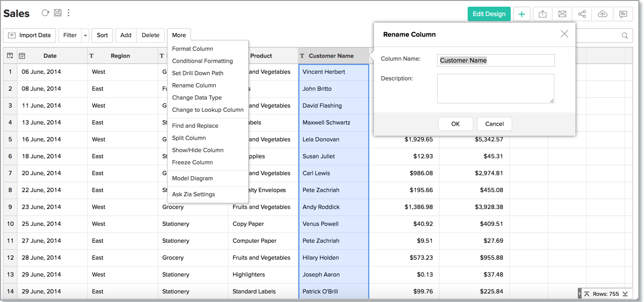Choose Conditional Formatting from More menu
Image resolution: width=644 pixels, height=302 pixels.
tap(202, 61)
